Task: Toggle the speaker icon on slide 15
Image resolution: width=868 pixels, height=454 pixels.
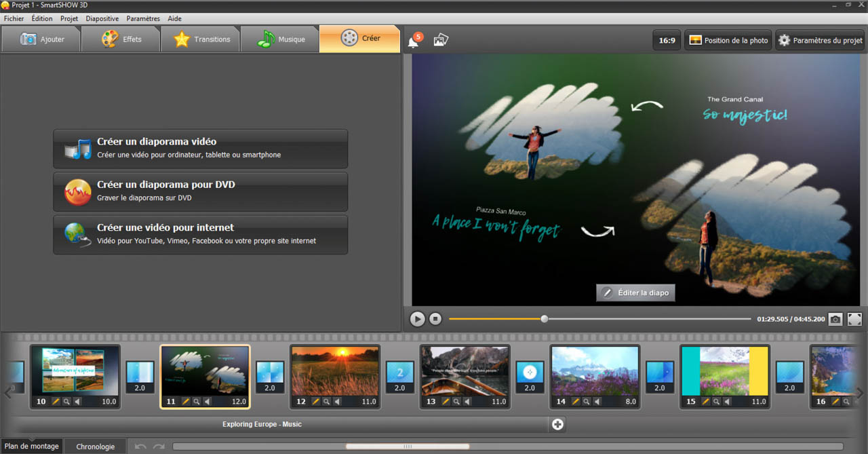Action: (728, 402)
